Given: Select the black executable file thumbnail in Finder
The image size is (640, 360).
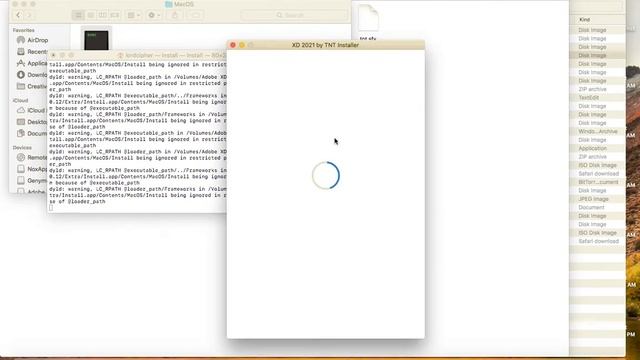Looking at the screenshot, I should 96,40.
